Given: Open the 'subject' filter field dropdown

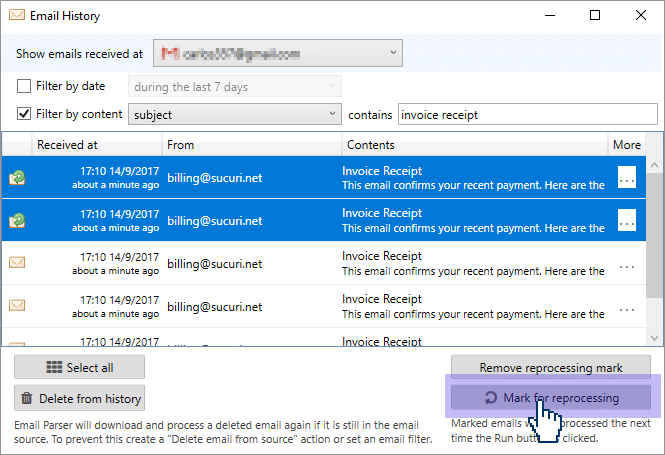Looking at the screenshot, I should click(235, 114).
